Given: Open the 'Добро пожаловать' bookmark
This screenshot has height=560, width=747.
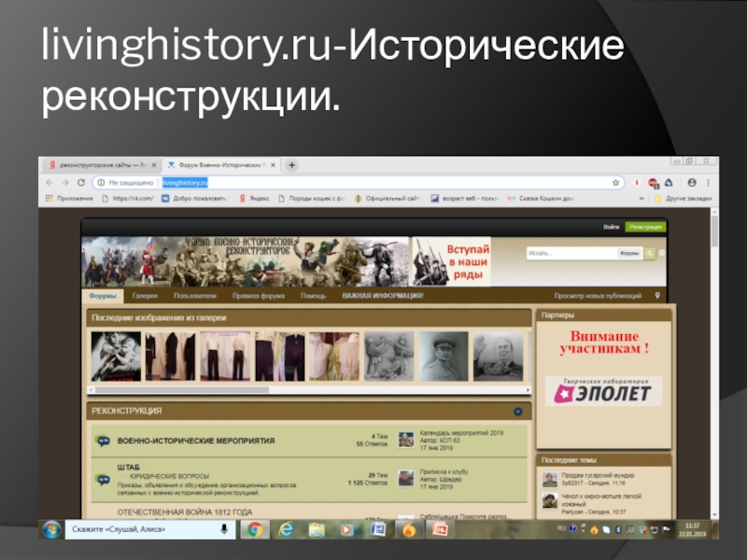Looking at the screenshot, I should (194, 199).
